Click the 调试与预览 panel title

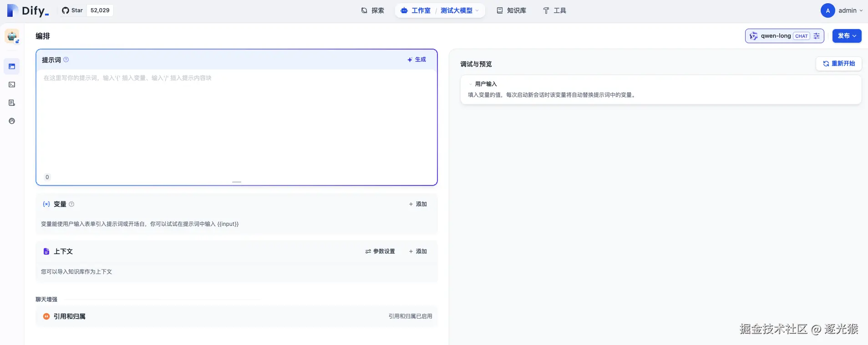click(x=476, y=64)
